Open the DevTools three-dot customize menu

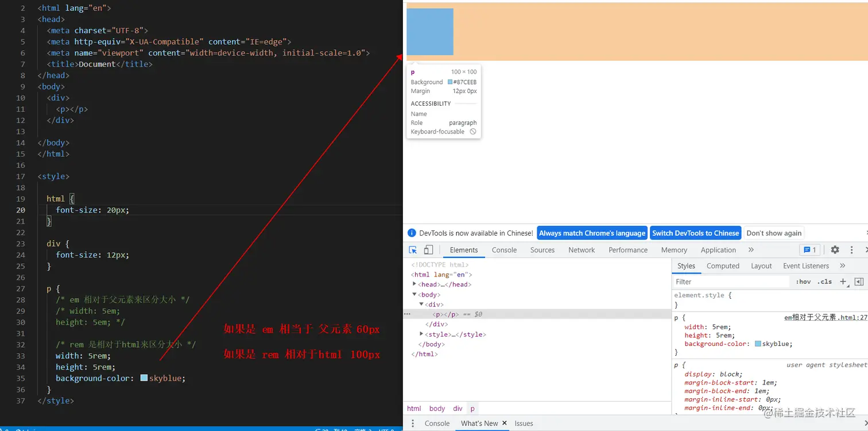point(852,250)
